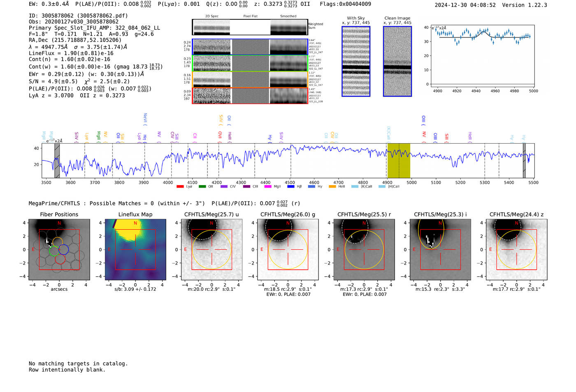Image resolution: width=576 pixels, height=392 pixels.
Task: Open the Clean Image cutout
Action: 397,61
